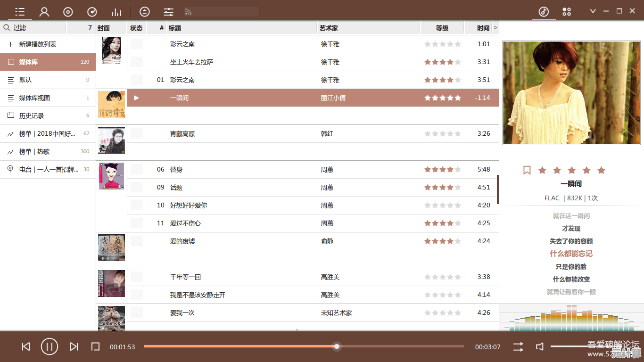Viewport: 644px width, 362px height.
Task: Click 新建播放列表 to create a playlist
Action: pyautogui.click(x=38, y=44)
